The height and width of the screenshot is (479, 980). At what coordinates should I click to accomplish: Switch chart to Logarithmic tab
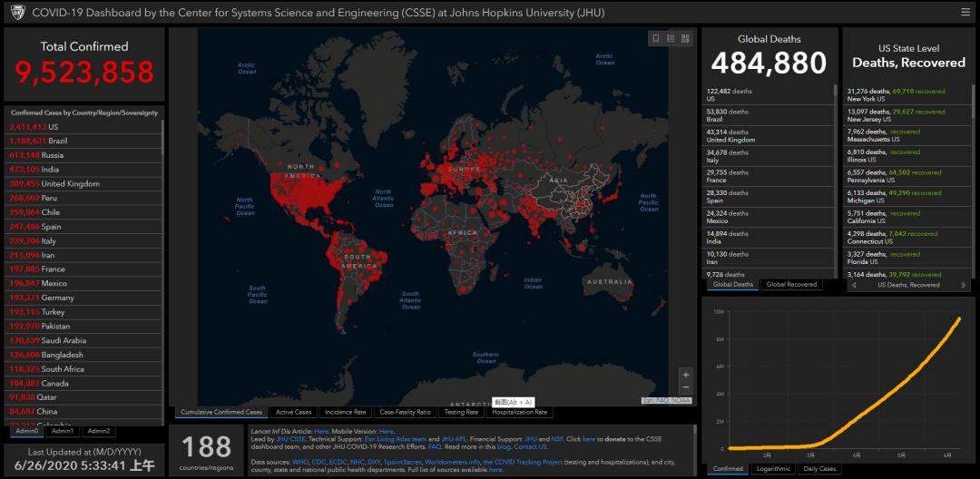tap(773, 469)
